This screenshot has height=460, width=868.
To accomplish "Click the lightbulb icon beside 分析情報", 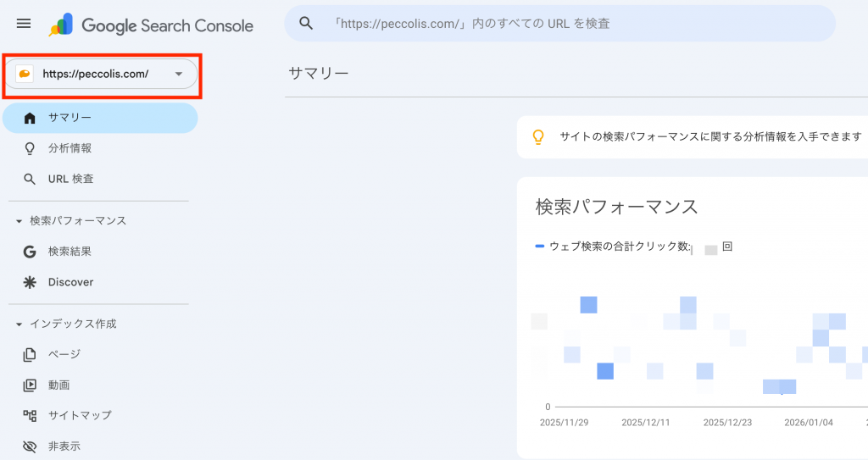I will tap(31, 148).
